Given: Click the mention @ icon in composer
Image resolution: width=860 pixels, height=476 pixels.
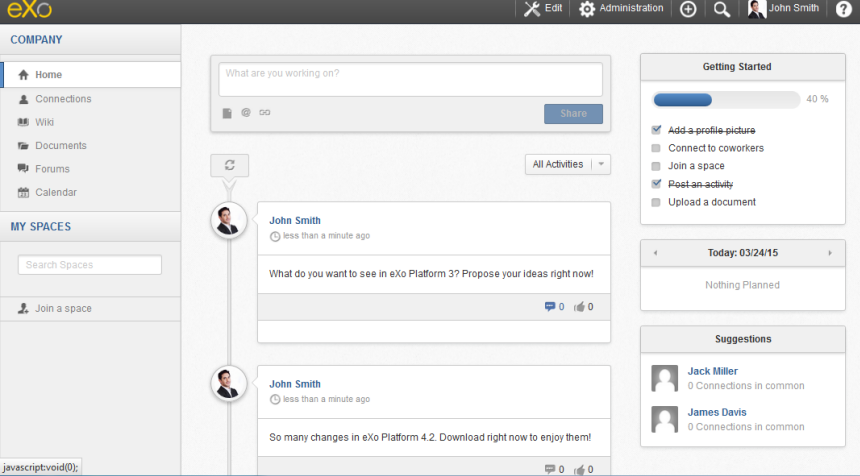Looking at the screenshot, I should (246, 112).
